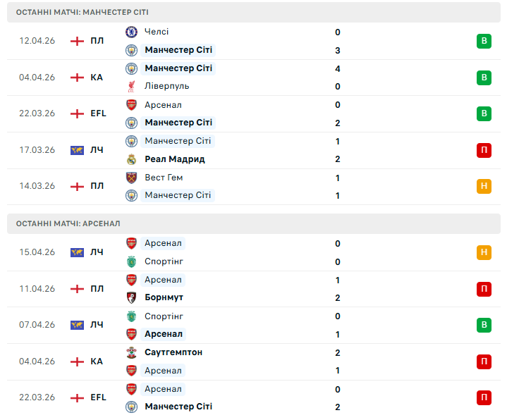
Task: Open the Челсі team link
Action: click(157, 32)
